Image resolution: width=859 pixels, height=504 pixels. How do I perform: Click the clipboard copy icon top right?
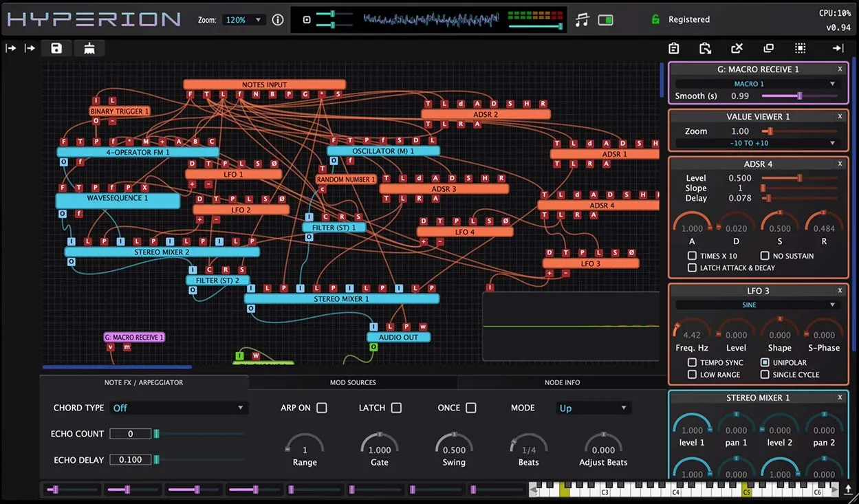click(673, 48)
